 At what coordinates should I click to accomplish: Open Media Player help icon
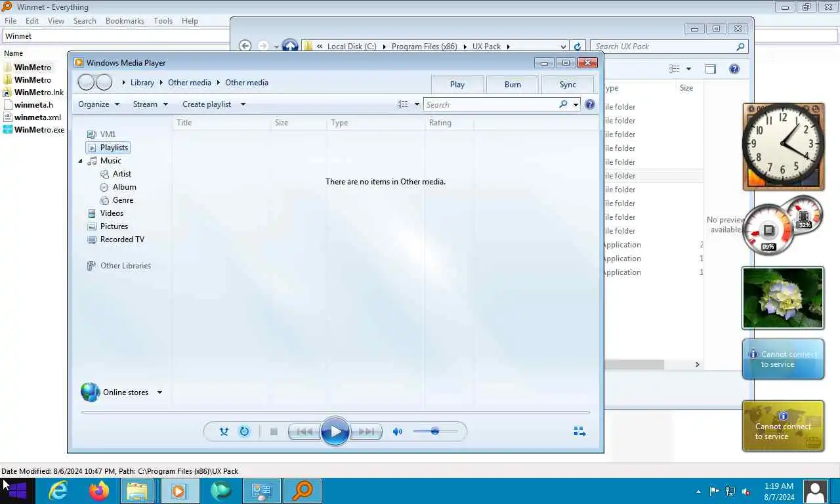point(589,104)
